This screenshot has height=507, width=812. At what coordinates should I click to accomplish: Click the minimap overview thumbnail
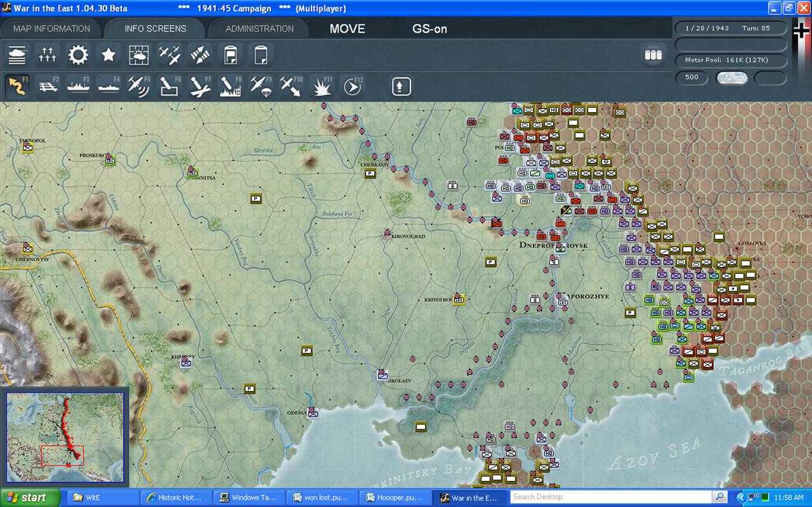65,436
